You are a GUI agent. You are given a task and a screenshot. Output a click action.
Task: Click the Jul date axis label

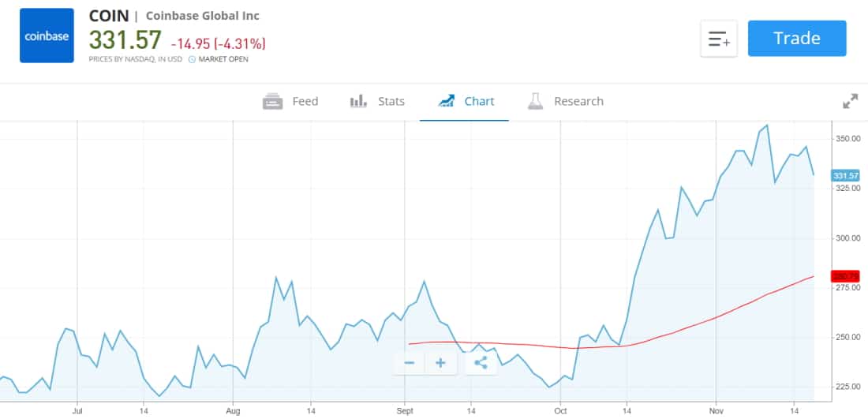[77, 411]
